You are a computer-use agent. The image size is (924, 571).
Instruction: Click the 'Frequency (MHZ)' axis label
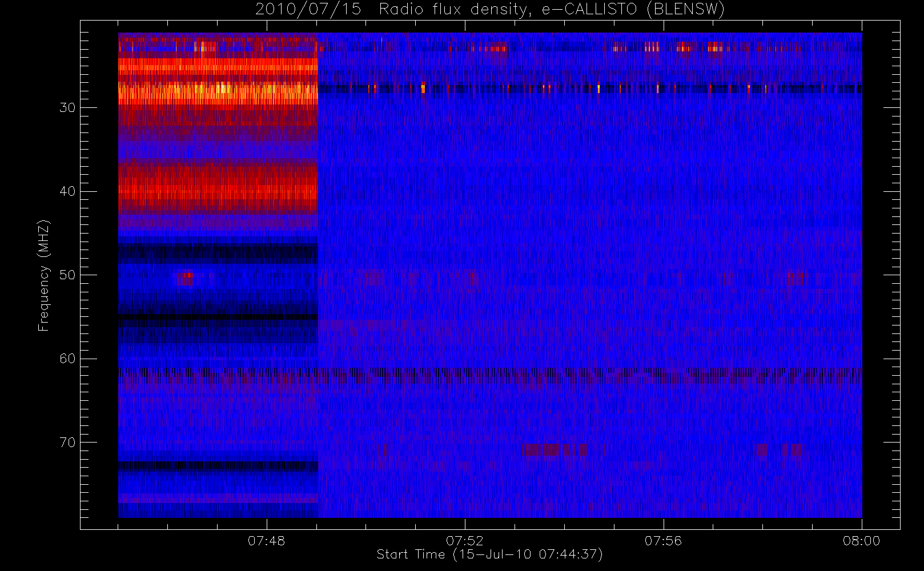point(44,275)
